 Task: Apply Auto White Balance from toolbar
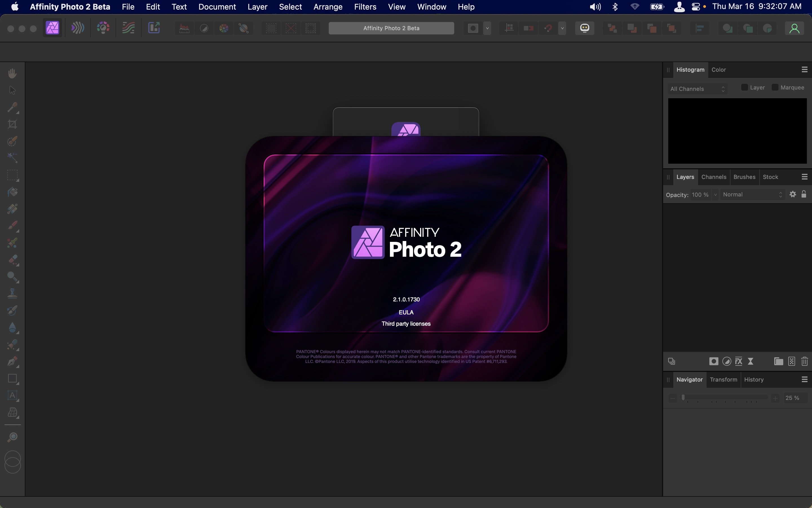(x=244, y=28)
